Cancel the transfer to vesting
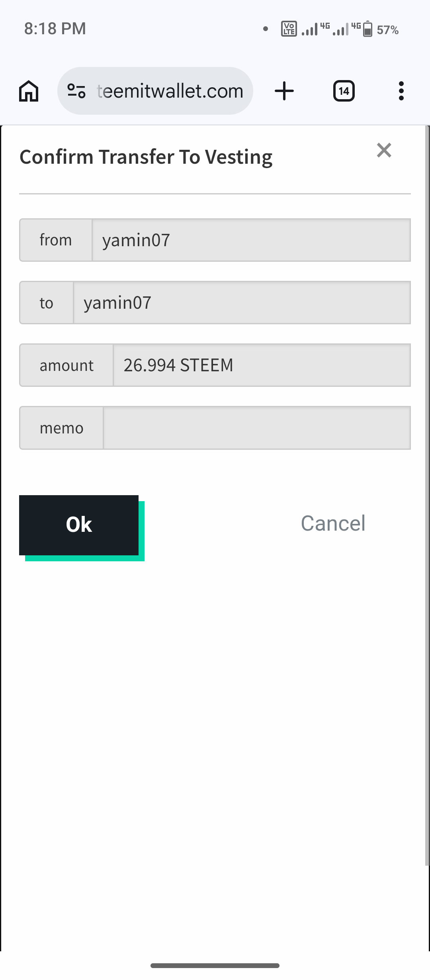This screenshot has width=430, height=980. pos(333,523)
